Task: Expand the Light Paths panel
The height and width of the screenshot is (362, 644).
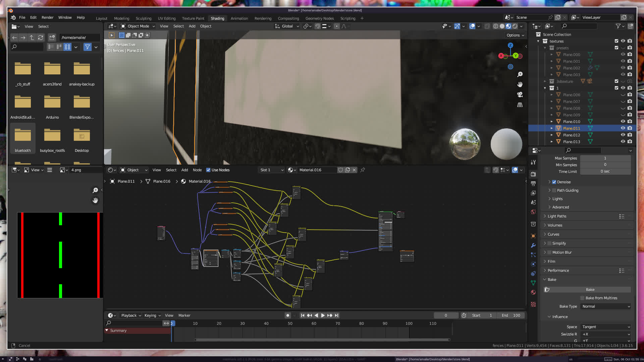Action: coord(557,216)
